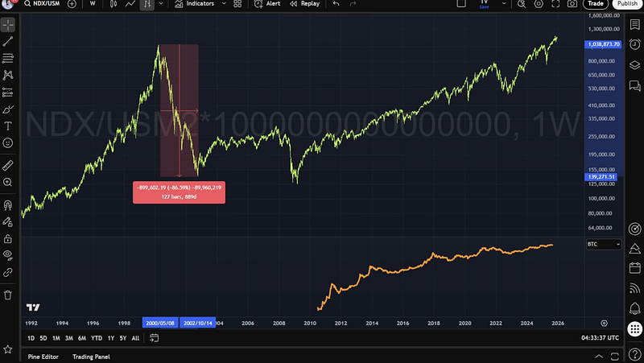Start bar Replay mode
Screen dimensions: 644x363
coord(304,4)
